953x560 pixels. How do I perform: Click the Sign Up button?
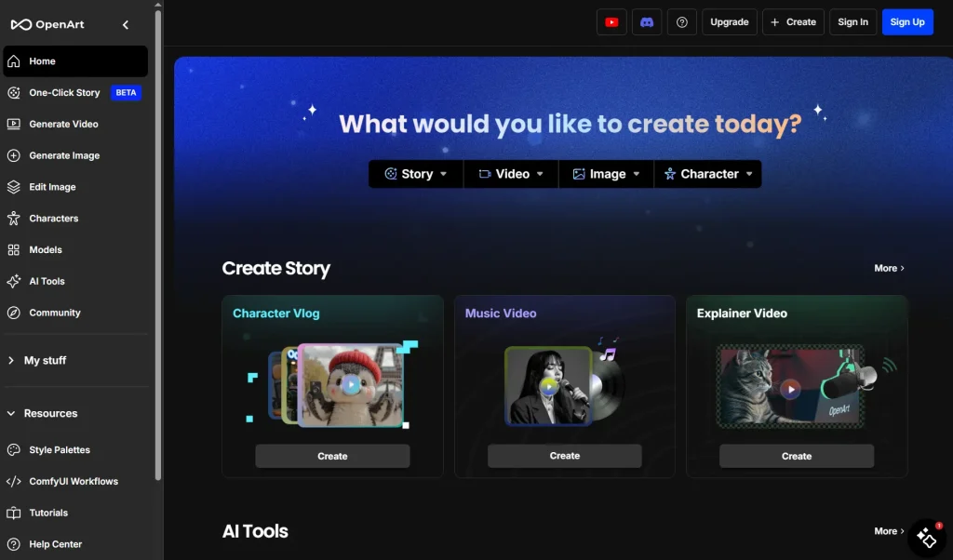point(906,22)
